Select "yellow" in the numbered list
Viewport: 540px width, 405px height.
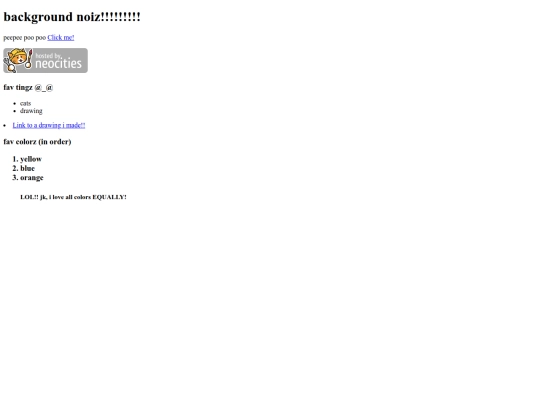31,159
